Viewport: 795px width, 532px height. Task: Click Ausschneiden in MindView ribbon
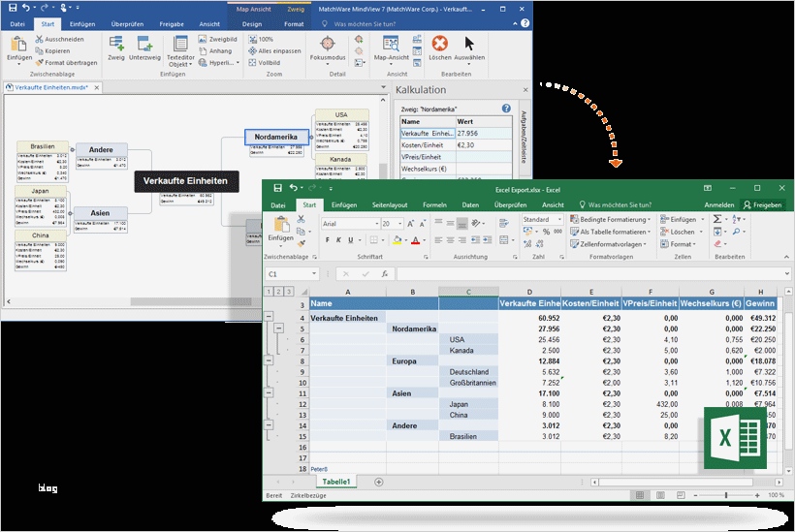(60, 39)
